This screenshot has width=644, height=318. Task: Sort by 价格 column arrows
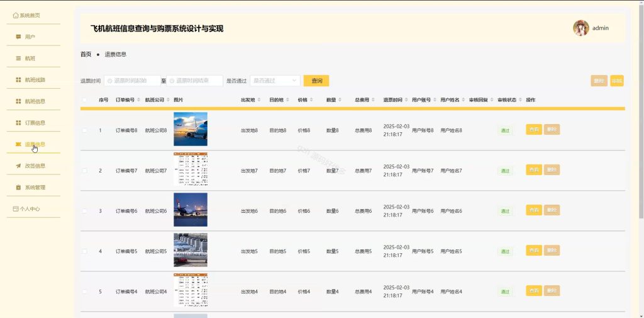(311, 100)
